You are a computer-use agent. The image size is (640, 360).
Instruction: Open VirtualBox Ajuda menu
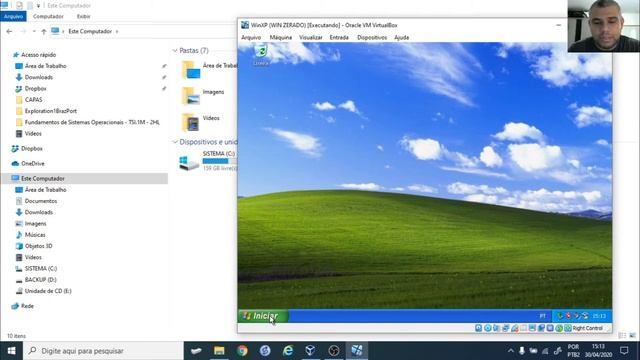pos(402,38)
